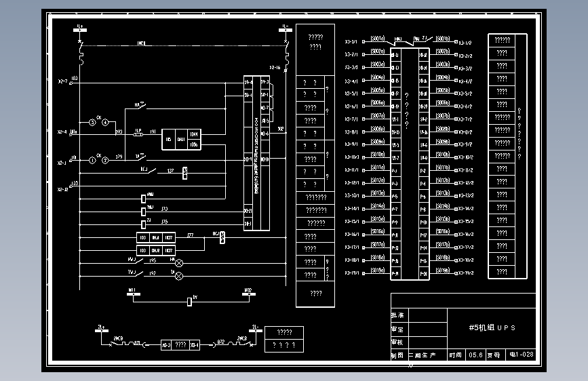Click the 'X3-14/2' terminal label

coord(466,209)
